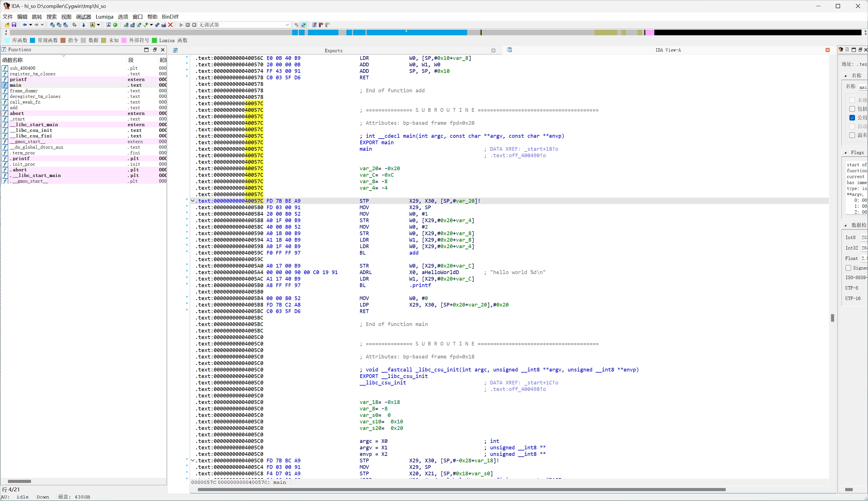868x501 pixels.
Task: Click the horizontal scrollbar of IDA View
Action: coord(462,489)
